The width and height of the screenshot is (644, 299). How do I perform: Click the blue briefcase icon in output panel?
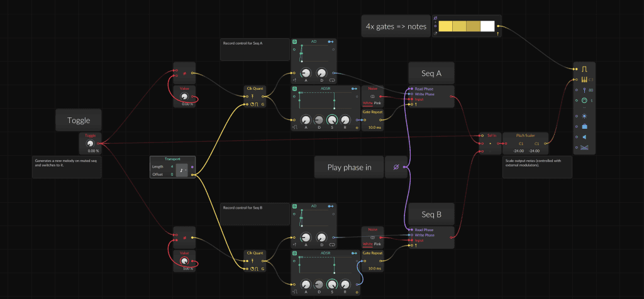click(584, 126)
